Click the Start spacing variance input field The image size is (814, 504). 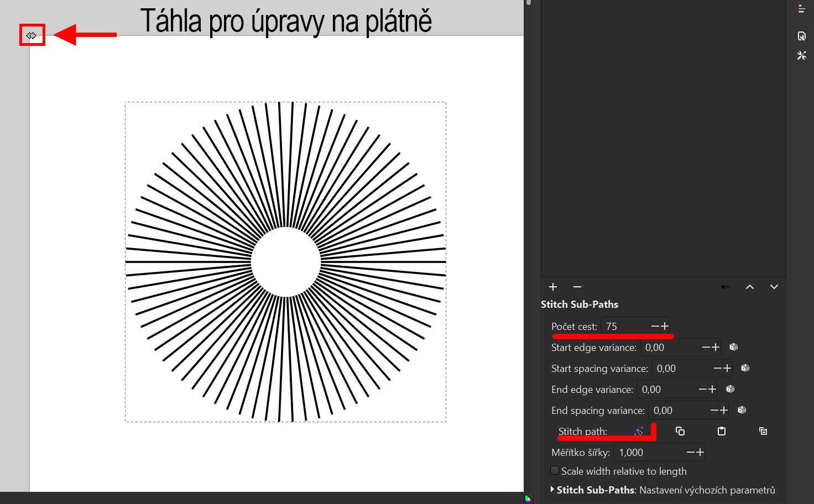(680, 369)
